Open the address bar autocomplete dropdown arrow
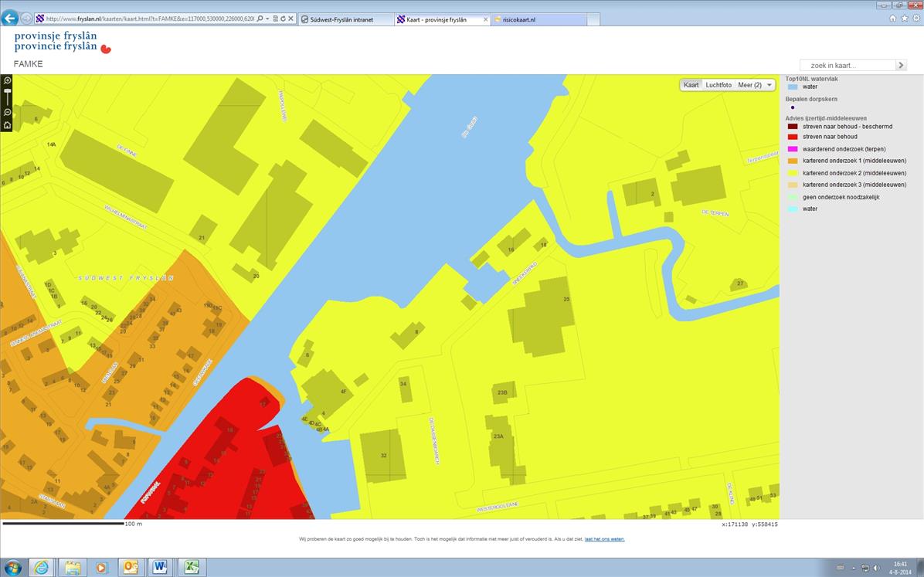 (267, 19)
